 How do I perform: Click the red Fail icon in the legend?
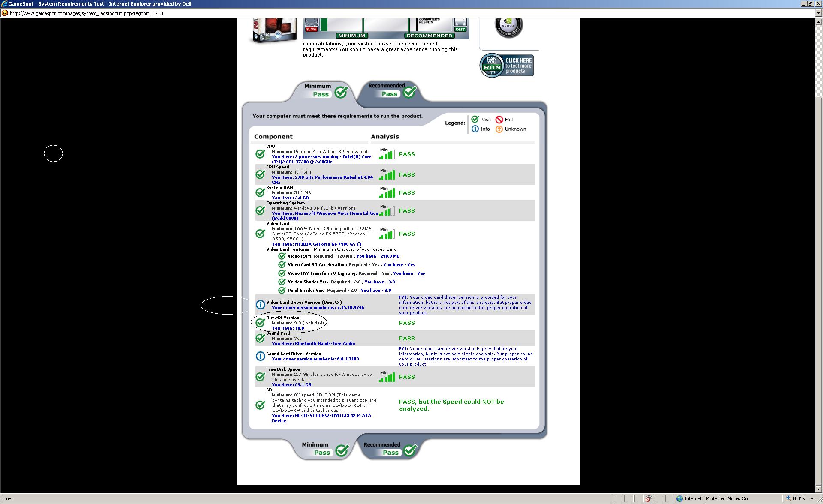tap(499, 120)
